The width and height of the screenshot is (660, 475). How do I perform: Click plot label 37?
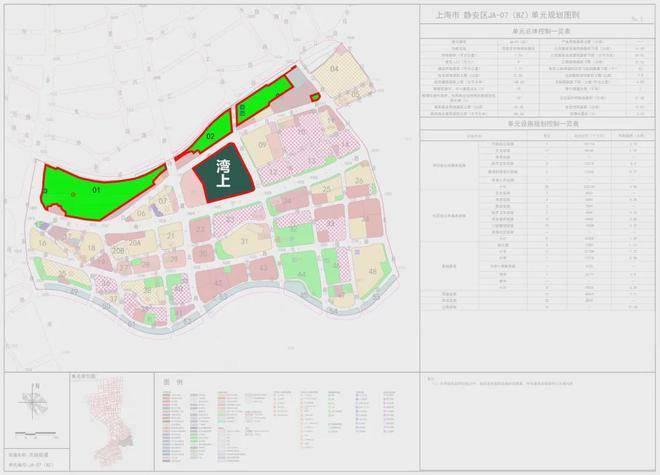[x=114, y=299]
